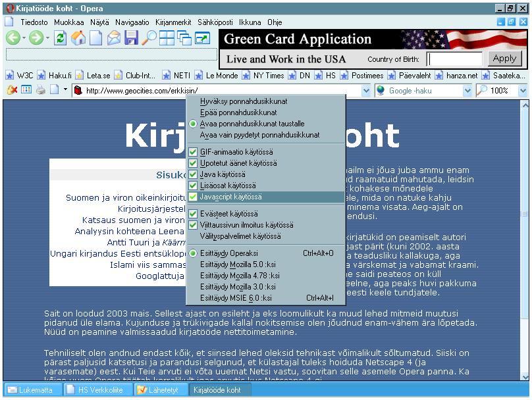Open the hanza.net bookmark
Screen dimensions: 532x400
pyautogui.click(x=456, y=75)
